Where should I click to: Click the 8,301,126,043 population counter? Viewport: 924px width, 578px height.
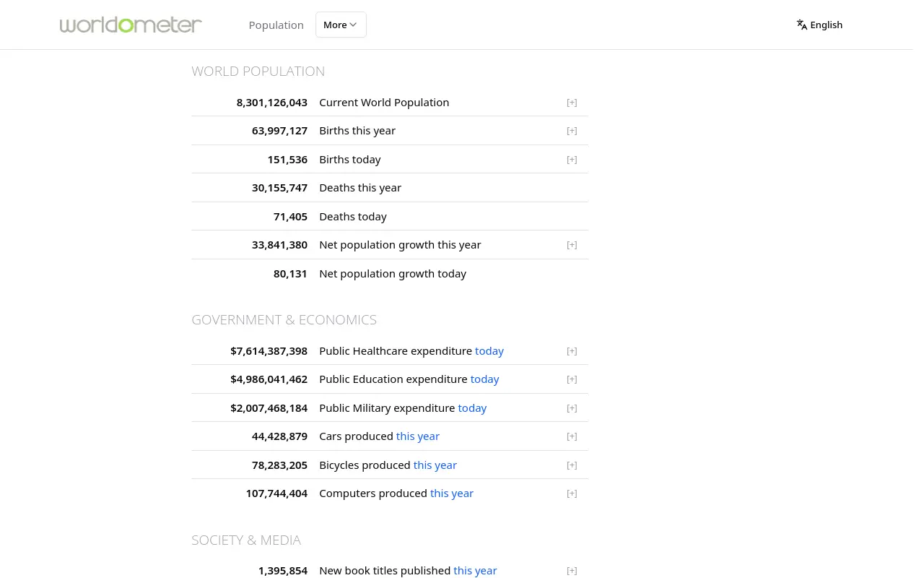pyautogui.click(x=272, y=103)
